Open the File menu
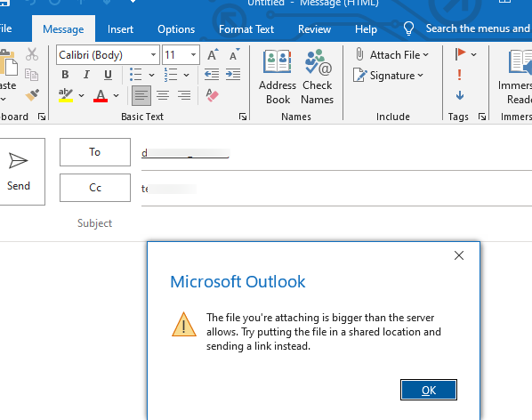 (x=5, y=28)
